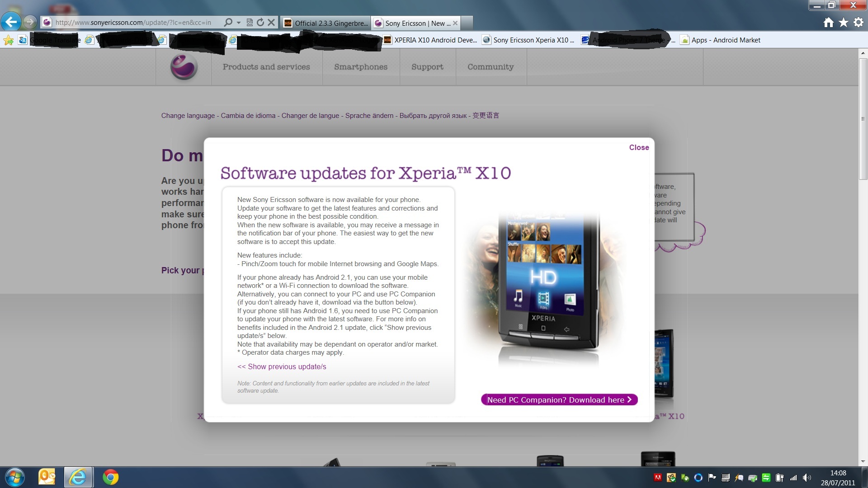Launch Chrome from the taskbar
The image size is (868, 488).
tap(110, 477)
